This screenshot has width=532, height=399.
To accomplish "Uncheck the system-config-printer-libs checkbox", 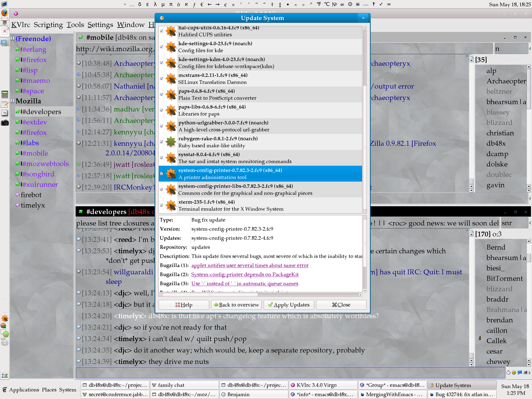I will click(x=162, y=190).
